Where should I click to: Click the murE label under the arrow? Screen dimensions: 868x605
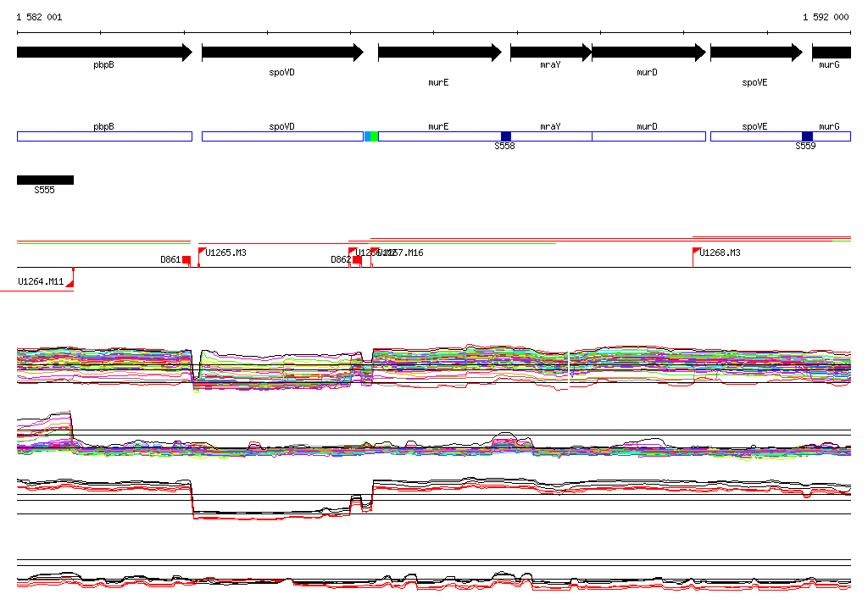point(438,82)
